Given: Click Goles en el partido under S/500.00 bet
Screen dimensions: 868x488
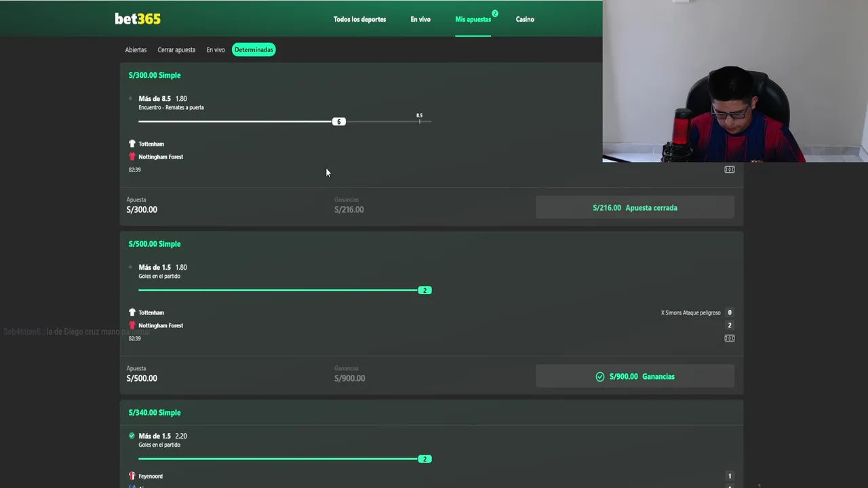Looking at the screenshot, I should pyautogui.click(x=159, y=277).
